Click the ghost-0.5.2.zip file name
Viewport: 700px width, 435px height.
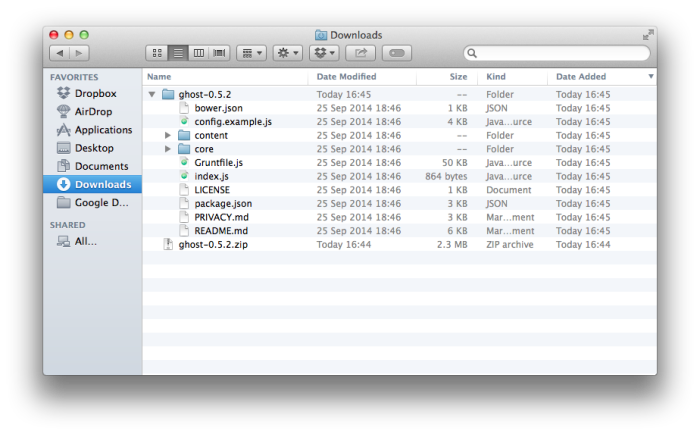tap(213, 245)
